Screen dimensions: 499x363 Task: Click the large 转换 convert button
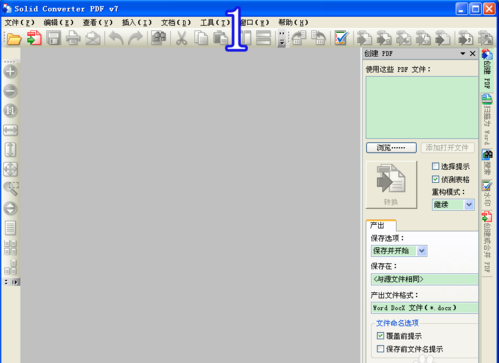391,185
